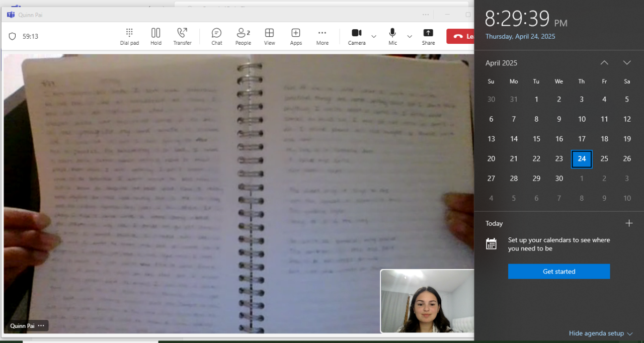Open Apps in Teams call
644x343 pixels.
point(296,36)
